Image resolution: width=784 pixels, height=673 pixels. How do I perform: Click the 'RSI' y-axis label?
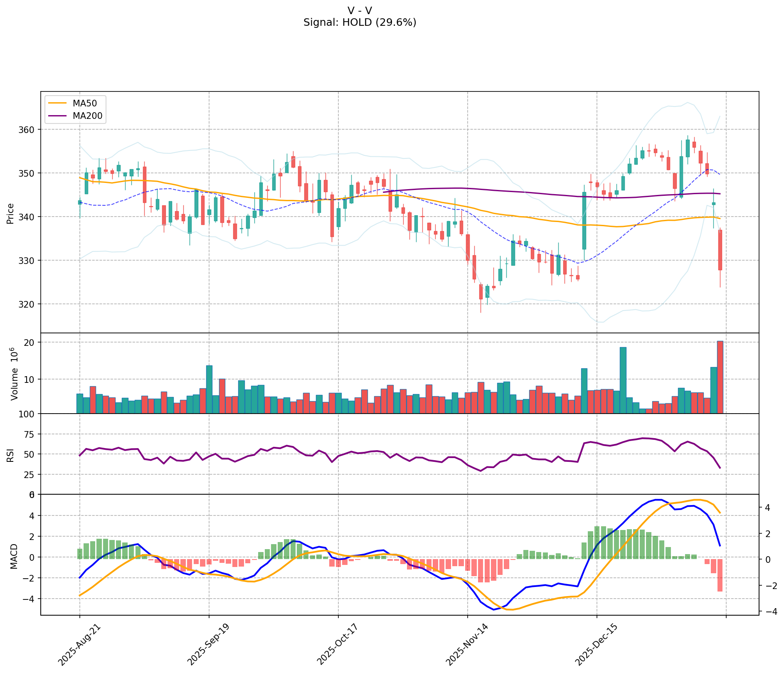coord(11,455)
